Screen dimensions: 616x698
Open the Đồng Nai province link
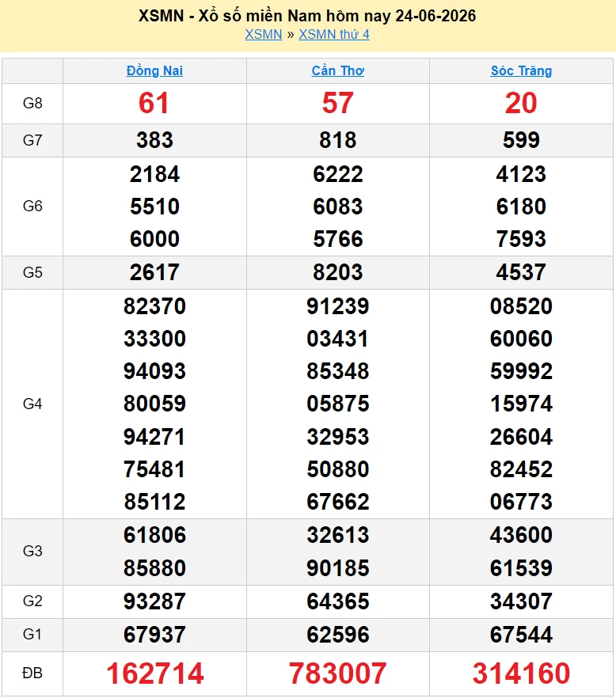pyautogui.click(x=154, y=70)
